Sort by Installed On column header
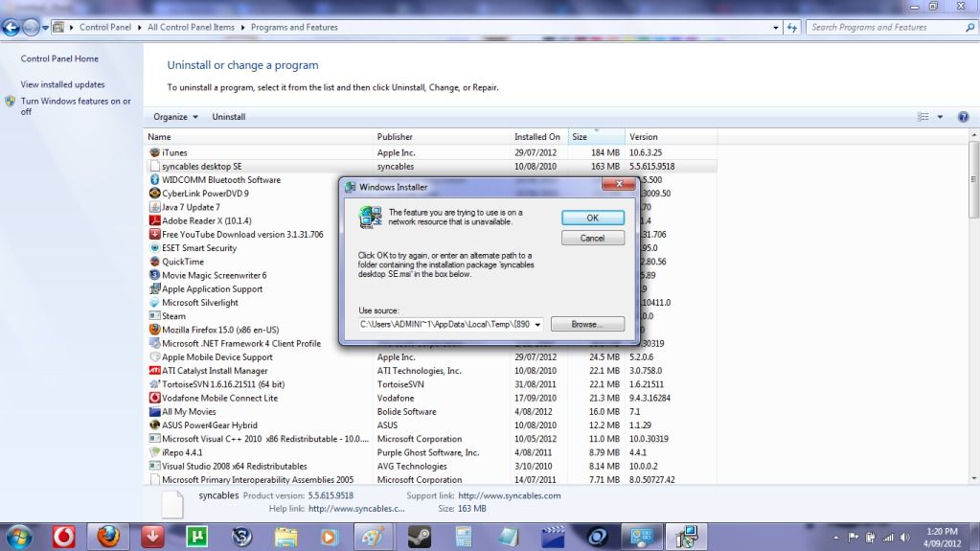Image resolution: width=980 pixels, height=551 pixels. click(x=538, y=136)
